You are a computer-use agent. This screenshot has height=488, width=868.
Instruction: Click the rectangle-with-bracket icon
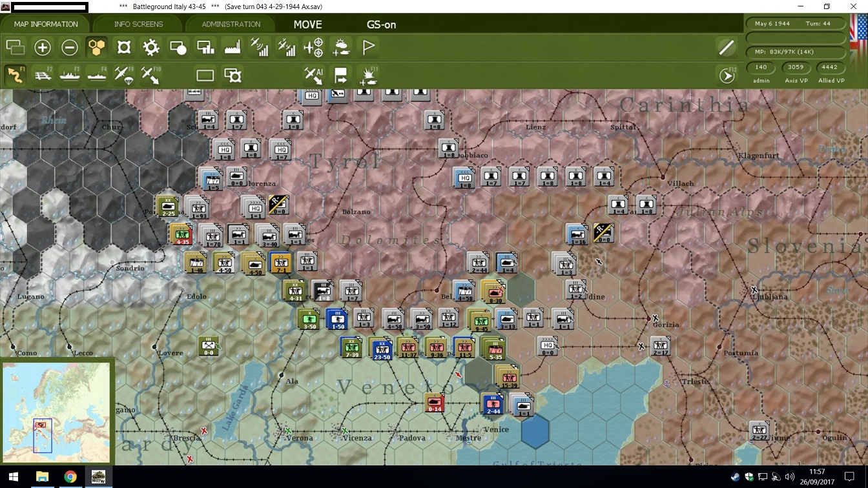click(232, 76)
